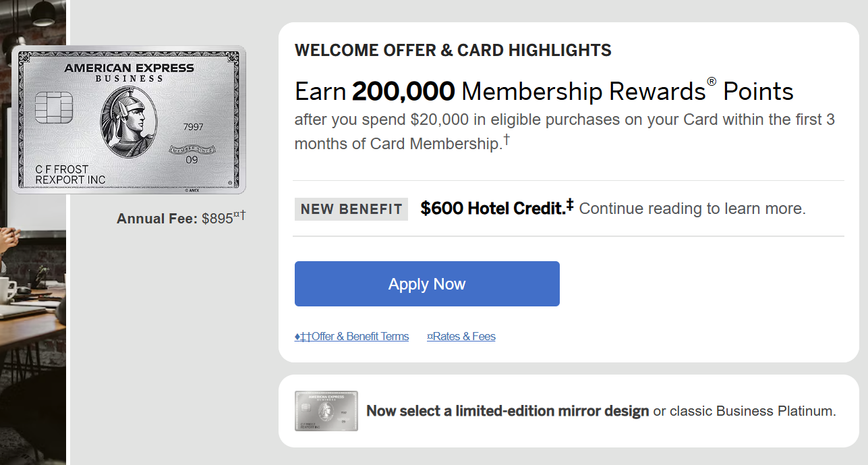The width and height of the screenshot is (868, 465).
Task: Click the double dagger after Hotel Credit
Action: [x=570, y=204]
